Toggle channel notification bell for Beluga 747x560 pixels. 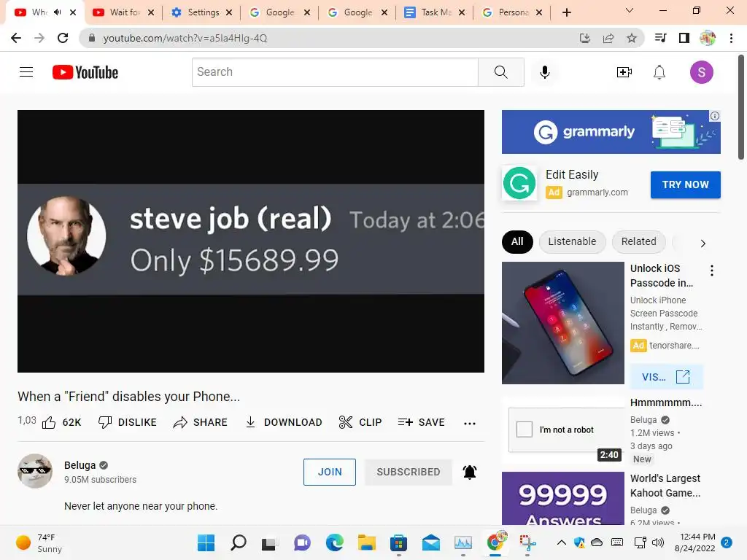click(470, 472)
